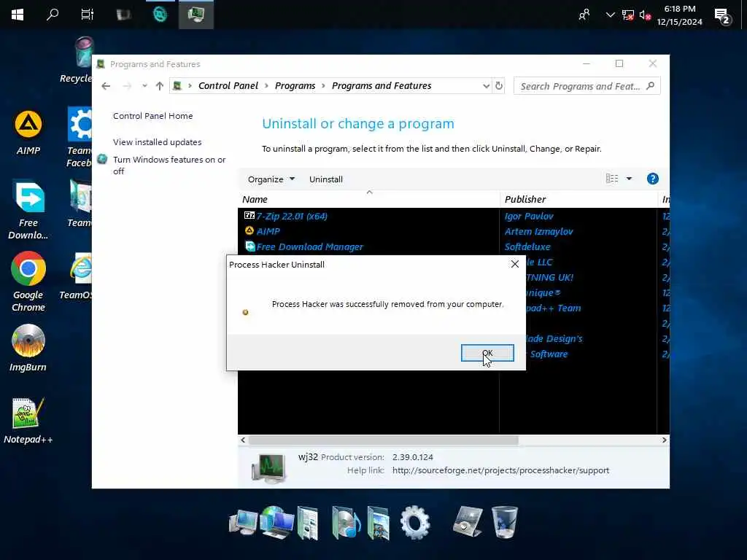The image size is (747, 560).
Task: Expand the view options arrow
Action: 629,179
